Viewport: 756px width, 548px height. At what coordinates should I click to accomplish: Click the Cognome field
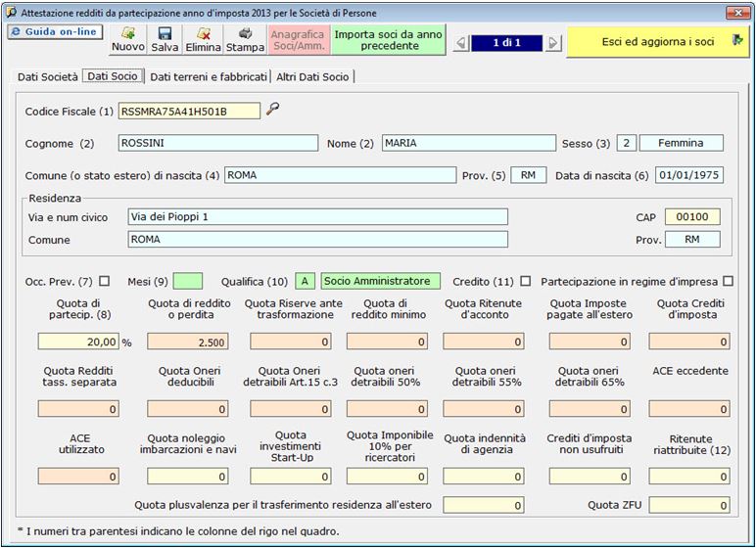click(218, 143)
